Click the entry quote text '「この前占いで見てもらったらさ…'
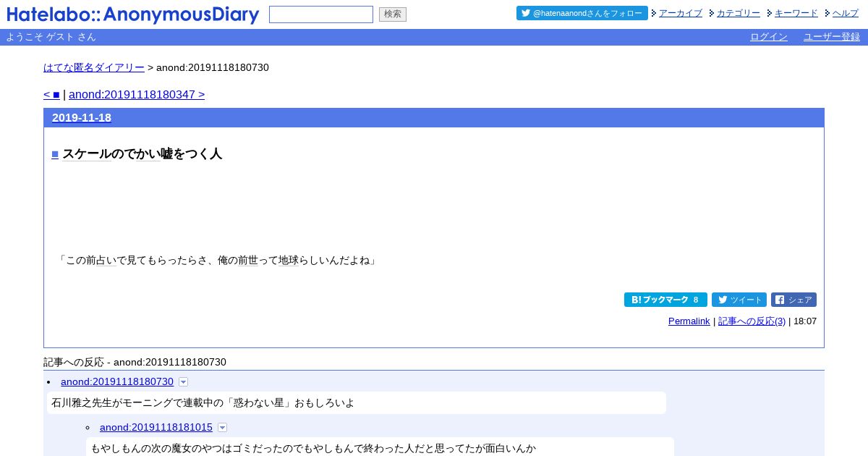 [x=218, y=260]
